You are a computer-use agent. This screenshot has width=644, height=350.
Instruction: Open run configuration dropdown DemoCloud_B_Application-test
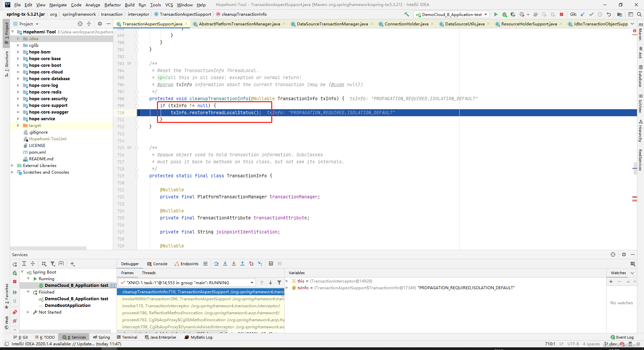[452, 14]
